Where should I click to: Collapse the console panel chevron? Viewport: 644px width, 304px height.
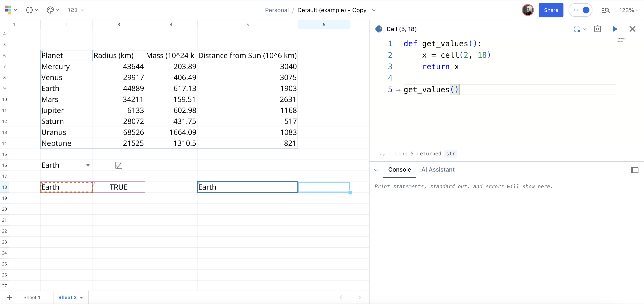pyautogui.click(x=376, y=170)
